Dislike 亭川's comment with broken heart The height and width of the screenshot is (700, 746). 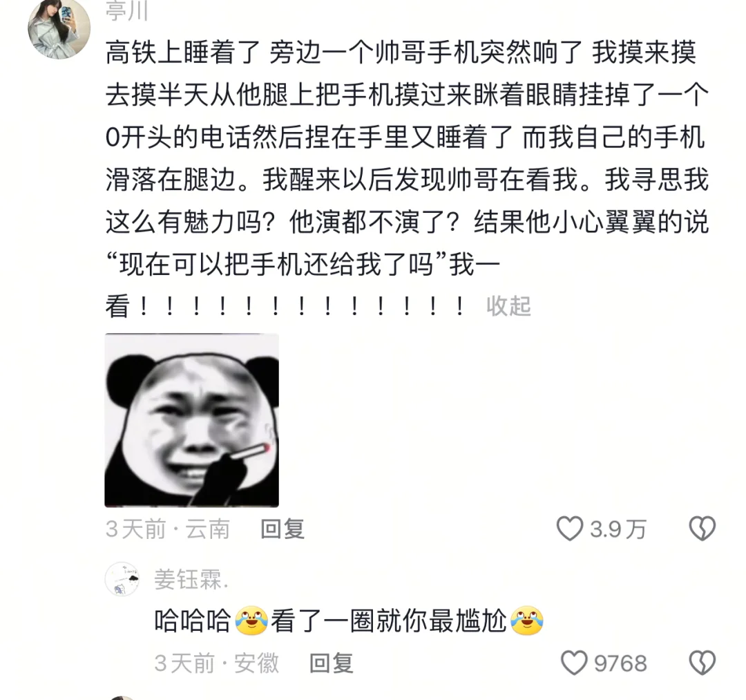[702, 529]
